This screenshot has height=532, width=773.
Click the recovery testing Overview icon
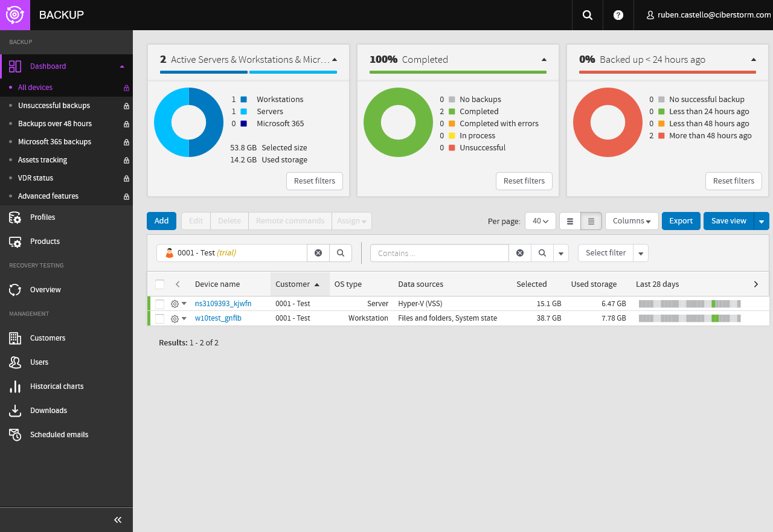[x=15, y=290]
